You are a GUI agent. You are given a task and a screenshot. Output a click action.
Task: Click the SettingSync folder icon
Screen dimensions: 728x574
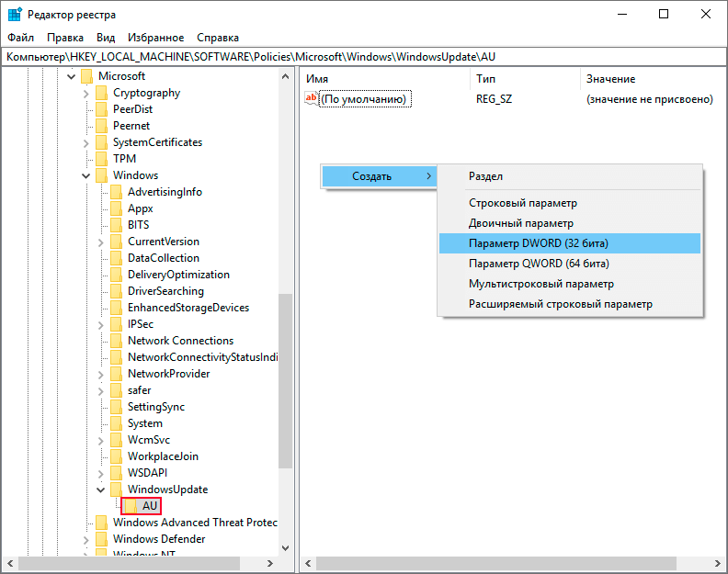point(117,407)
